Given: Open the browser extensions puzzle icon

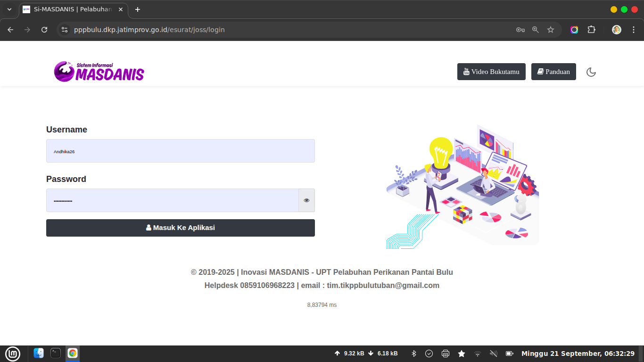Looking at the screenshot, I should pos(591,30).
